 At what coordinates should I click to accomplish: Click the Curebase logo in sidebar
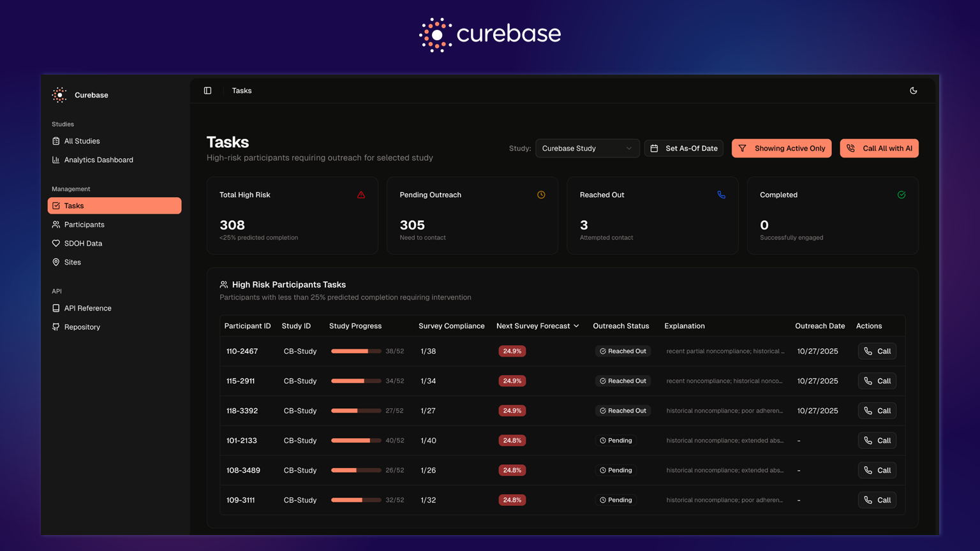pos(59,95)
